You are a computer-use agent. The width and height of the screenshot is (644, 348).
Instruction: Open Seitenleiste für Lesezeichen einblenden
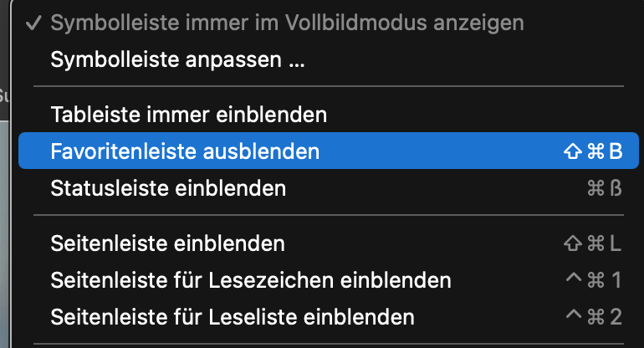251,279
